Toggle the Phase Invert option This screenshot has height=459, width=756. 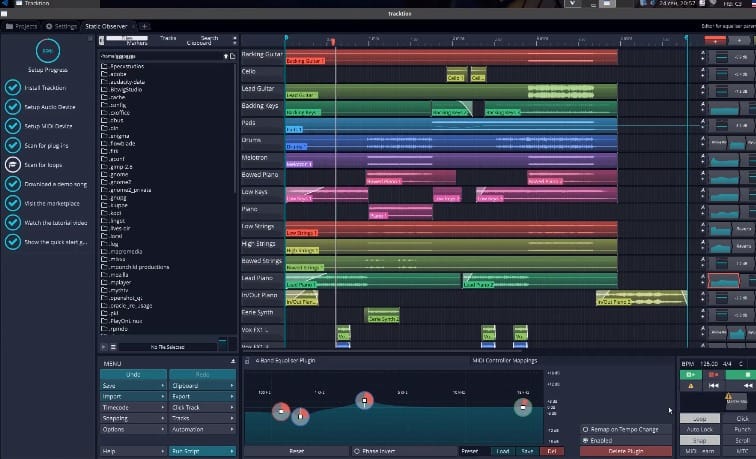click(356, 451)
